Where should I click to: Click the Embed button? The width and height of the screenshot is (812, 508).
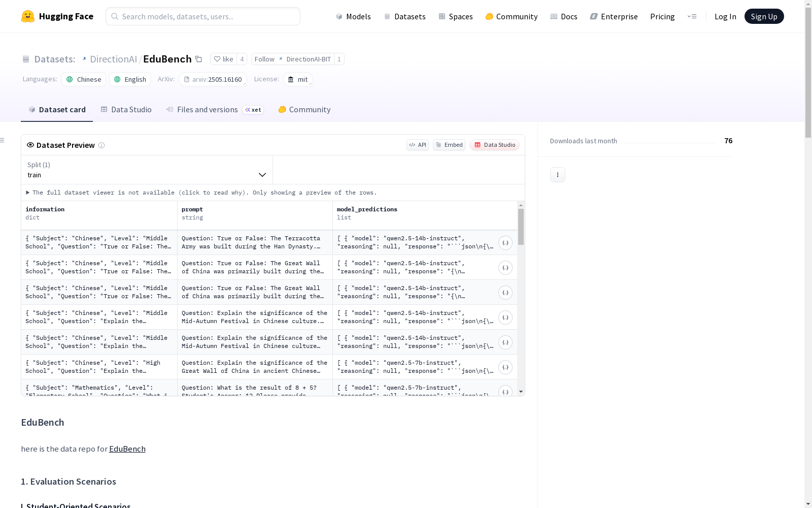(449, 145)
